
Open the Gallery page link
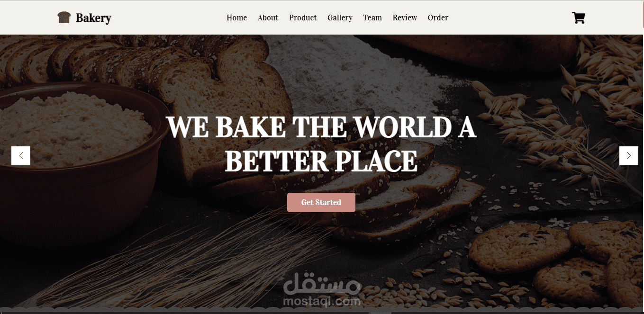coord(340,18)
